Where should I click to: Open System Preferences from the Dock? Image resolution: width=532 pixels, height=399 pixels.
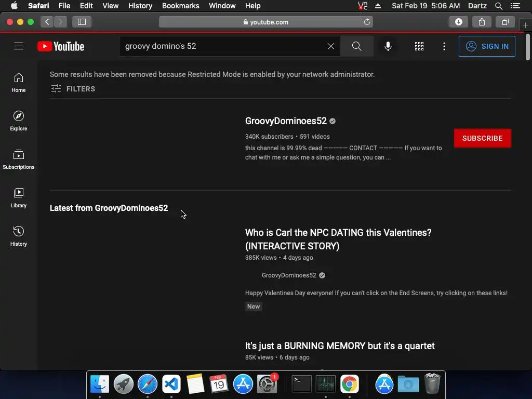267,384
